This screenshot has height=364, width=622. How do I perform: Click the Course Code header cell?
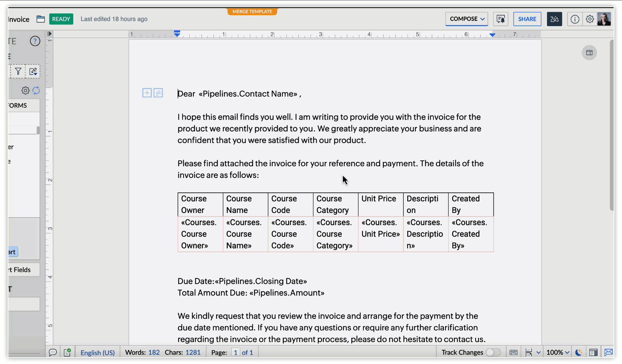(x=290, y=204)
